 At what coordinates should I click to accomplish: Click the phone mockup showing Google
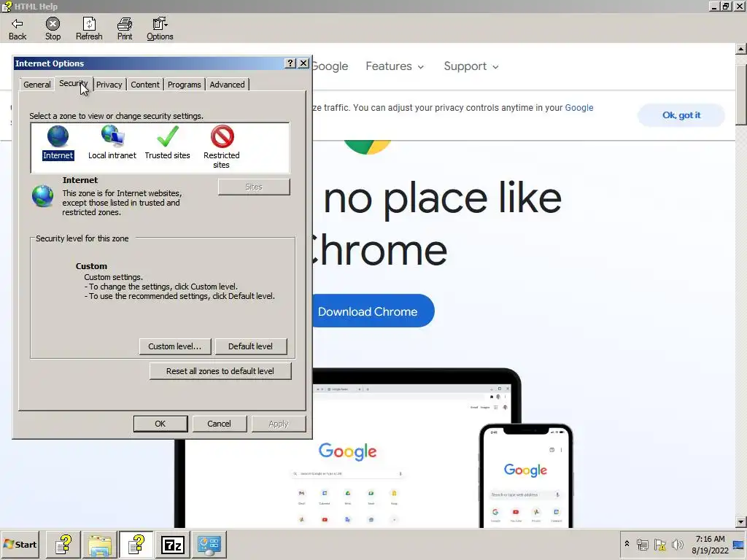click(x=526, y=475)
